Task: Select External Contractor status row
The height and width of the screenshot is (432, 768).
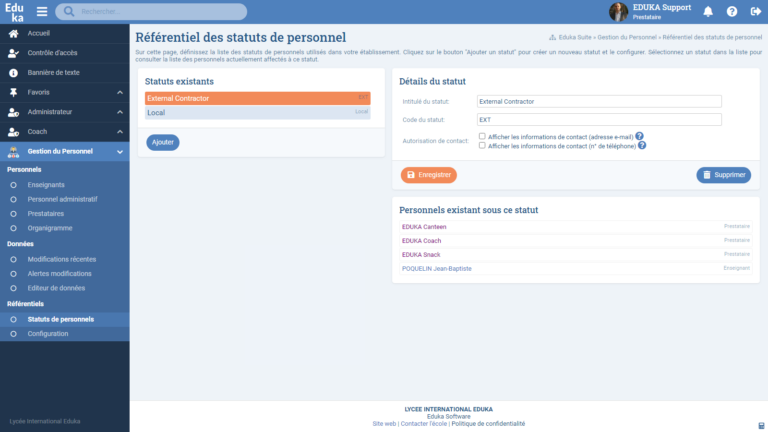Action: click(258, 98)
